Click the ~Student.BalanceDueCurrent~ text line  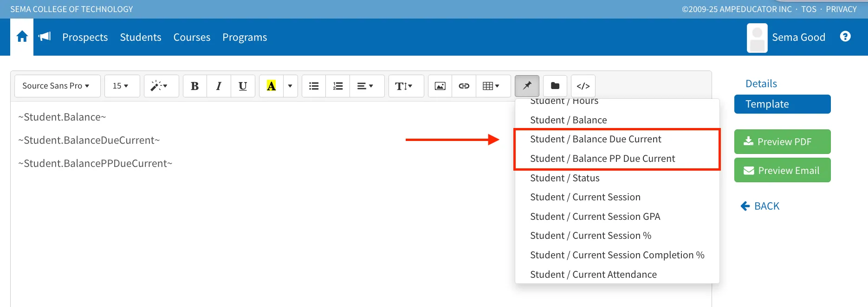coord(89,140)
